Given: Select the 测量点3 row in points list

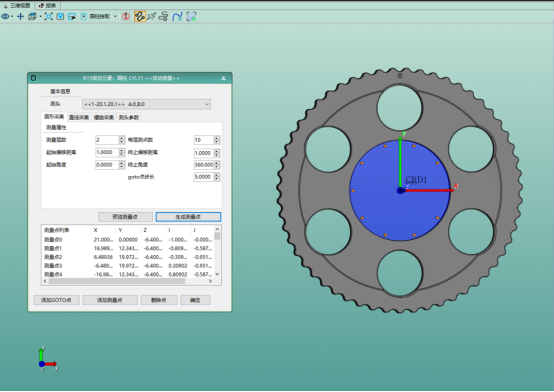Looking at the screenshot, I should coord(128,266).
